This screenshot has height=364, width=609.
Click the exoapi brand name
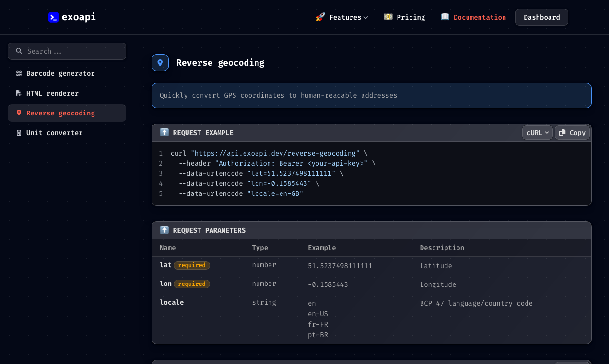click(79, 17)
